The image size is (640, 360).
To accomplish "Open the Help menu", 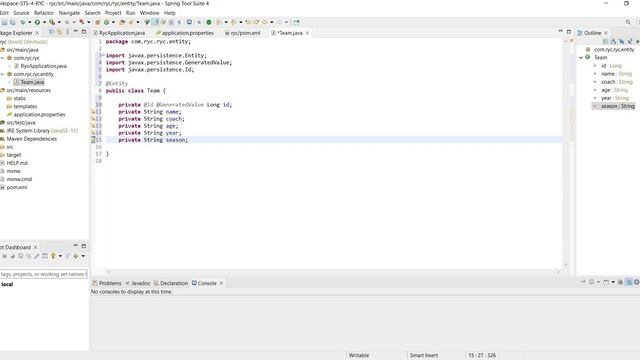I will [x=169, y=13].
